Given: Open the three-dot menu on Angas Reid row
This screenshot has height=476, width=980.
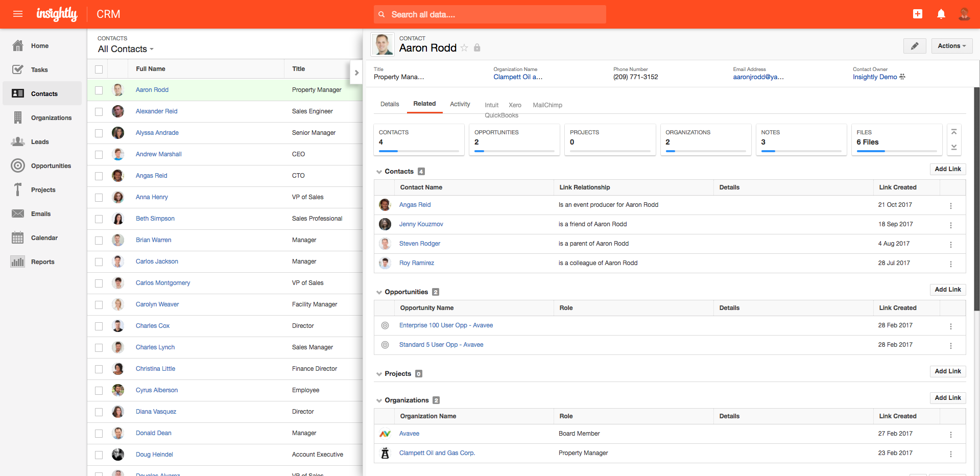Looking at the screenshot, I should click(x=951, y=206).
